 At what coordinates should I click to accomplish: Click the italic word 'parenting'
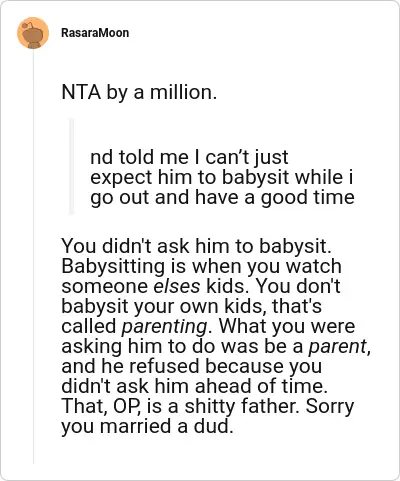[164, 327]
